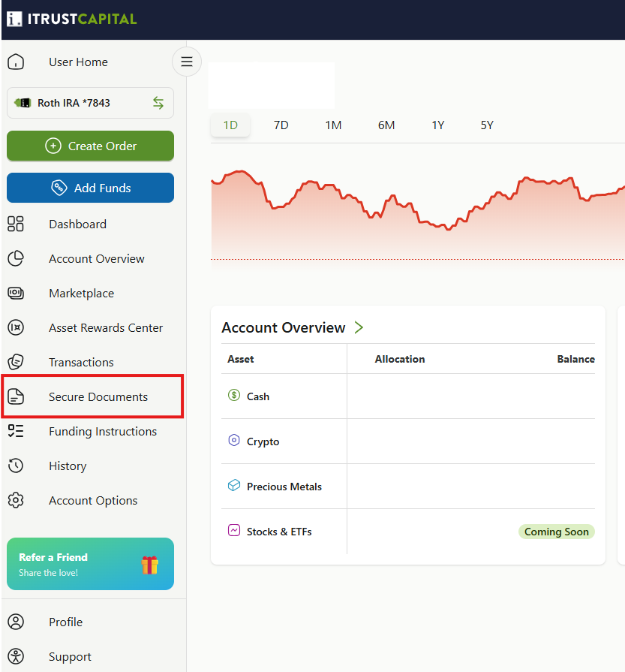This screenshot has height=672, width=625.
Task: Select the 7D chart range tab
Action: 281,125
